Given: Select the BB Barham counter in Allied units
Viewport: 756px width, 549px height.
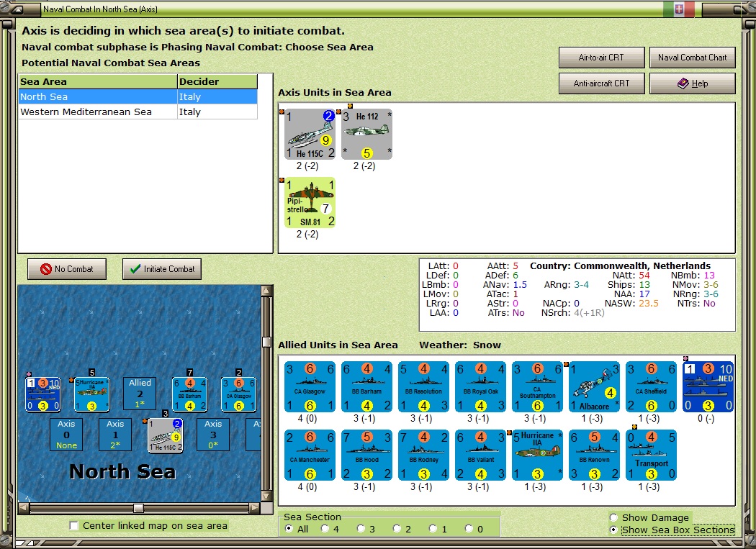Looking at the screenshot, I should click(366, 387).
